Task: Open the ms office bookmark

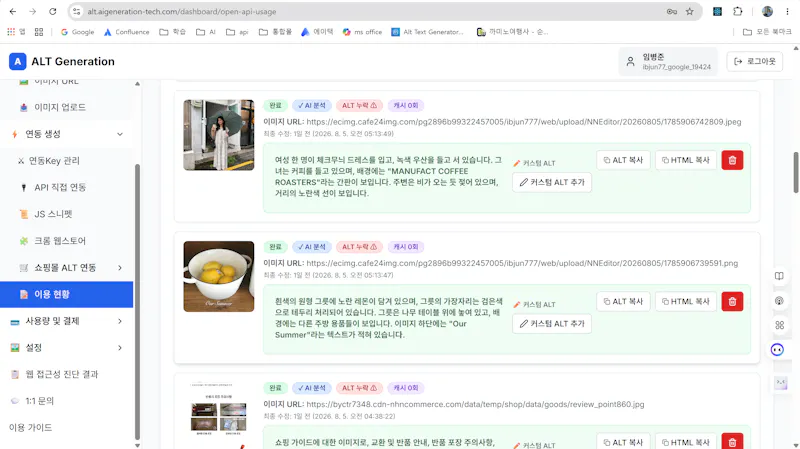Action: point(362,32)
